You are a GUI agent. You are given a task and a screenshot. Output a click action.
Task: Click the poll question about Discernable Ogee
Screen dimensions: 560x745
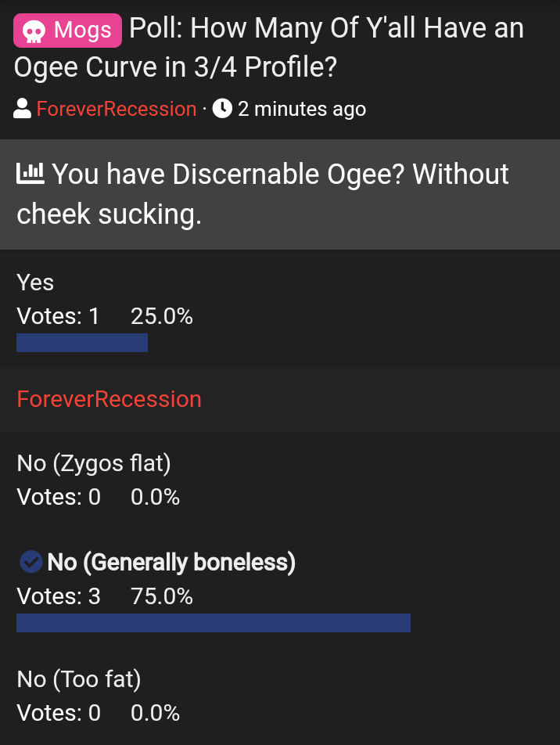point(263,193)
